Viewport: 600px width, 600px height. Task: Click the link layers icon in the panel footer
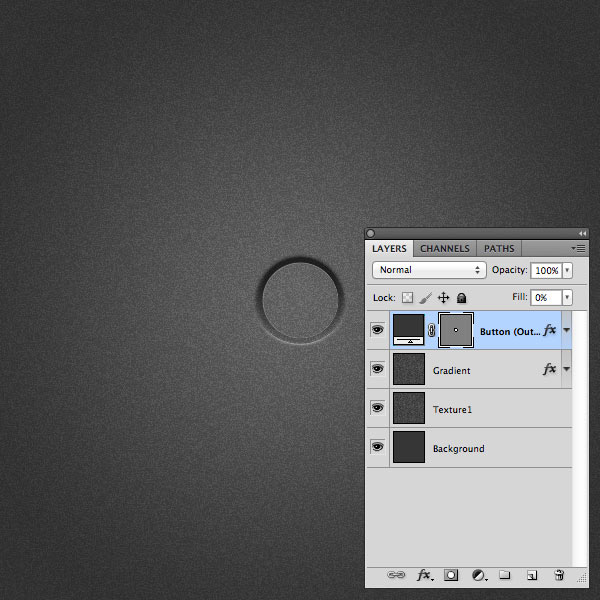396,575
